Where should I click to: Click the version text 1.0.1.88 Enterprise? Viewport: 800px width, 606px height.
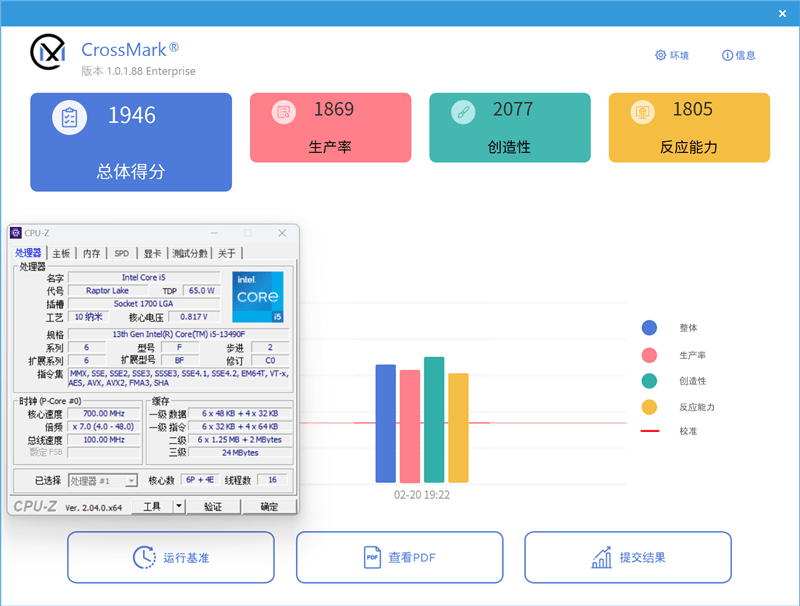151,71
